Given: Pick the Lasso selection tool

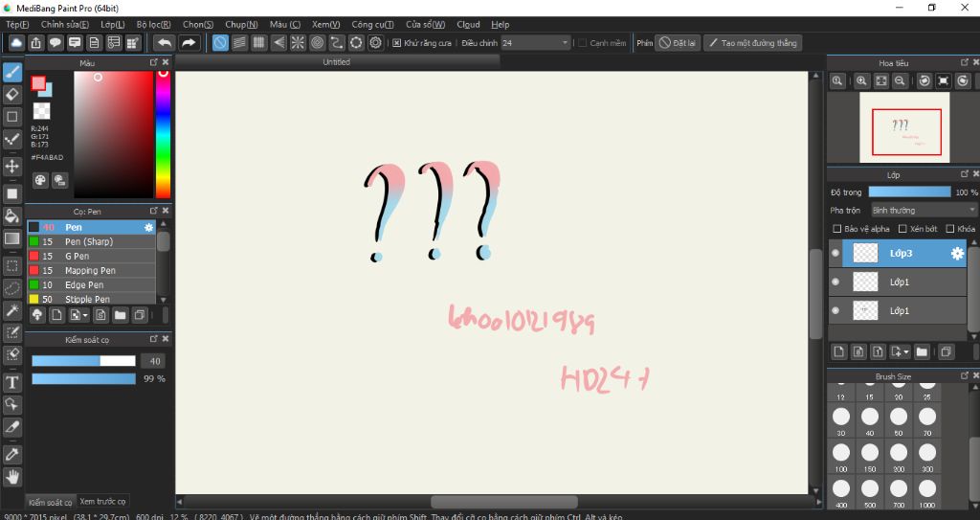Looking at the screenshot, I should (11, 288).
